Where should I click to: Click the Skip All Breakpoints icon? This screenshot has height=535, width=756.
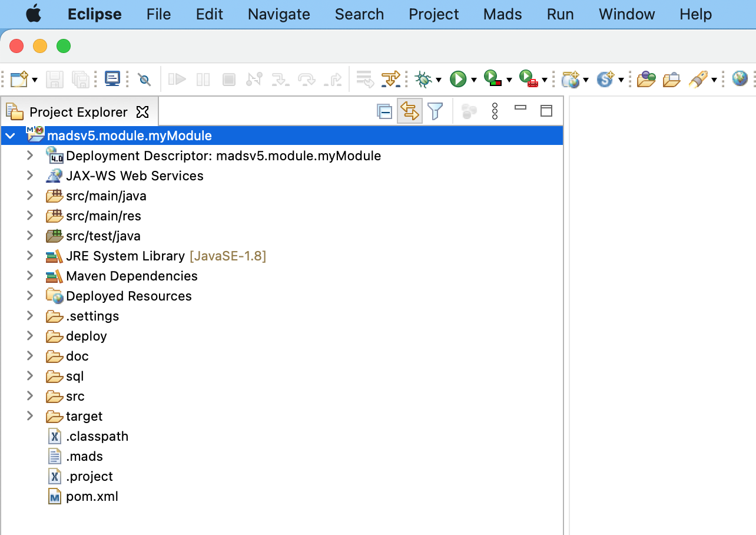pyautogui.click(x=144, y=79)
